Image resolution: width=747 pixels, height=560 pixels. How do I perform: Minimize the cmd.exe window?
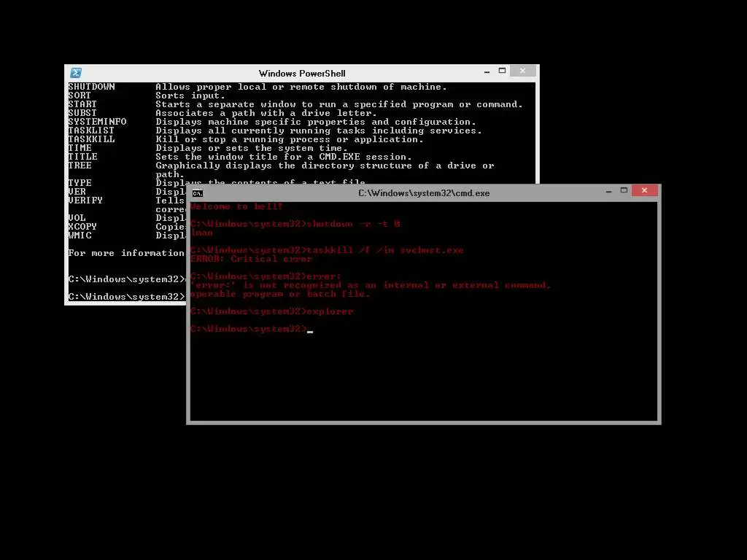[x=608, y=192]
